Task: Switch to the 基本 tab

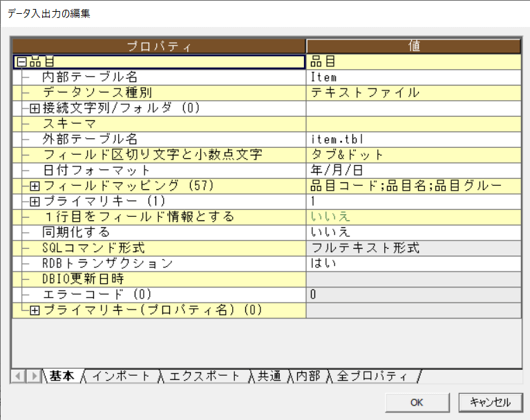Action: pos(62,376)
